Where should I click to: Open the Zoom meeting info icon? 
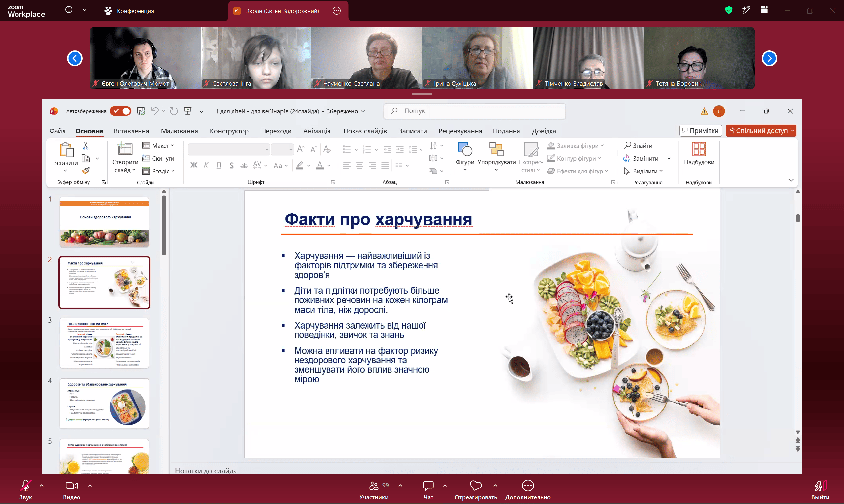(69, 10)
